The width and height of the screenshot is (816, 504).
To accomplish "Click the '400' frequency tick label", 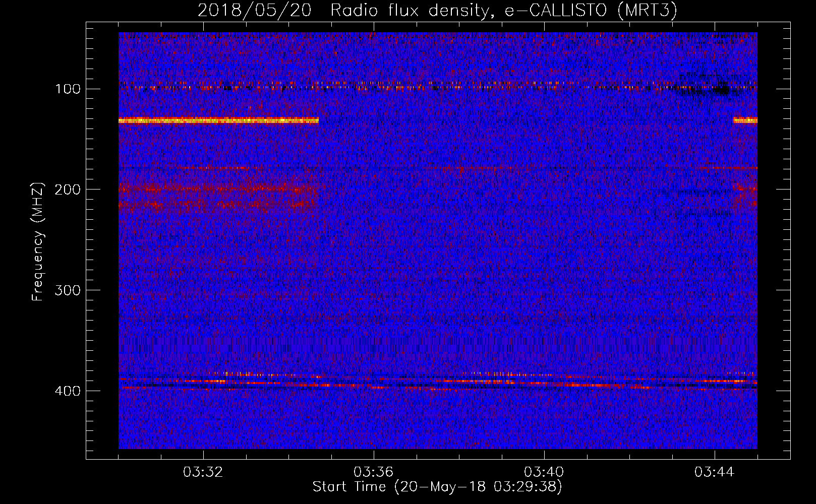I will [67, 391].
